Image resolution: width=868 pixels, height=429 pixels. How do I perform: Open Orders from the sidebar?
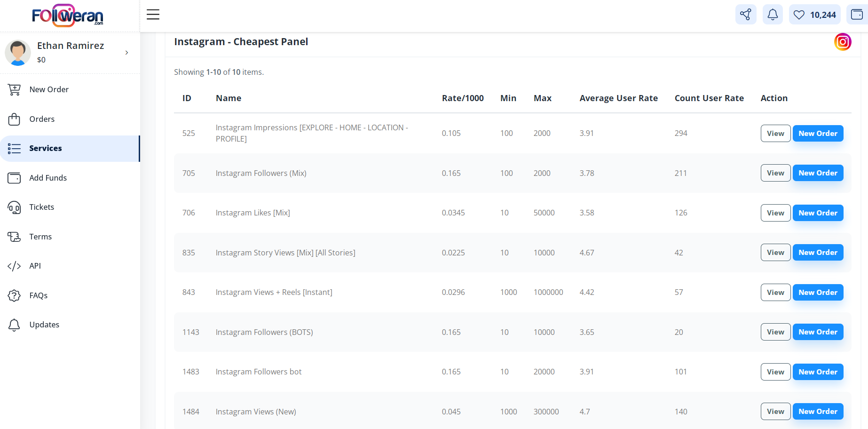coord(41,119)
